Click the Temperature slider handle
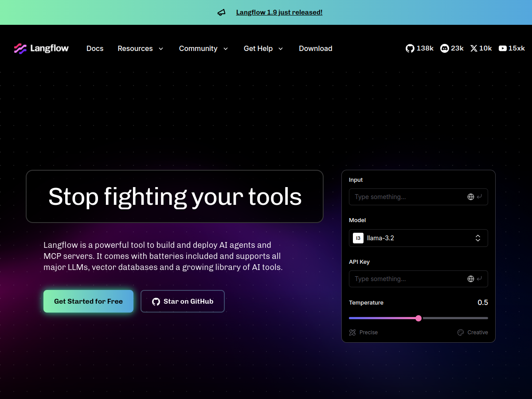Screen dimensions: 532x399 tap(419, 318)
